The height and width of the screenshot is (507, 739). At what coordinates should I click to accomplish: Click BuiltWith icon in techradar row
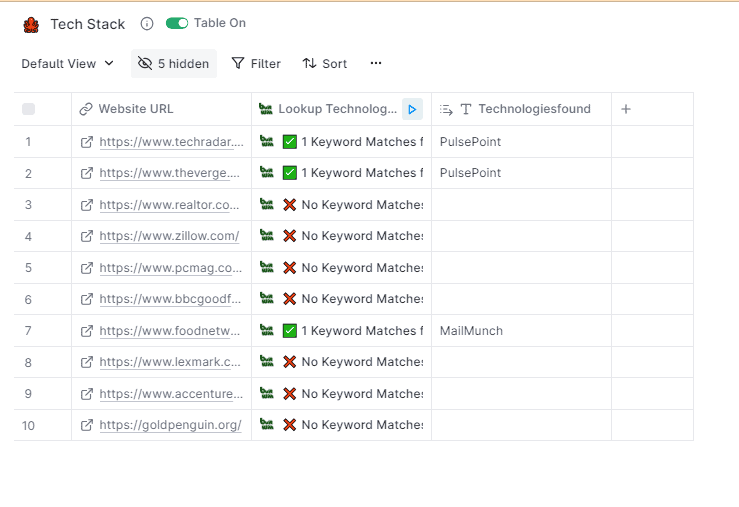point(267,141)
